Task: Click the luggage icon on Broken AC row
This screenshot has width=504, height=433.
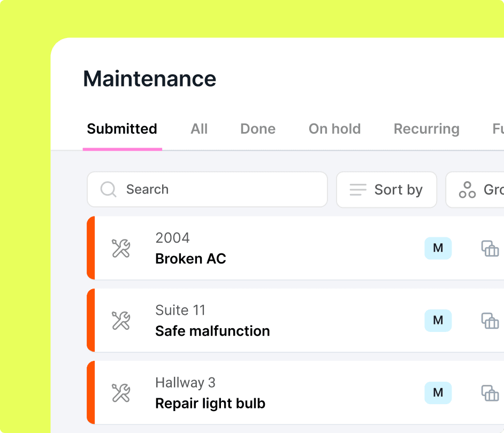Action: [490, 249]
